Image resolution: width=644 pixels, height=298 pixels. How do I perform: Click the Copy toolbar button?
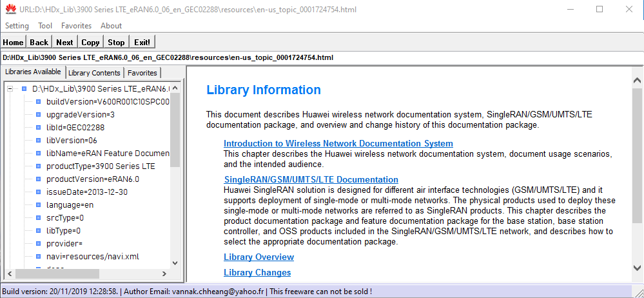pos(90,43)
